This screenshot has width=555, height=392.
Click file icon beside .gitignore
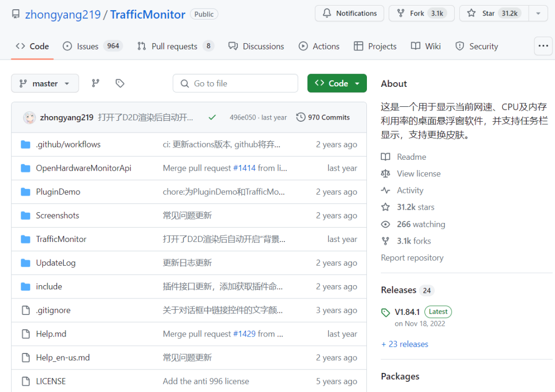tap(26, 310)
